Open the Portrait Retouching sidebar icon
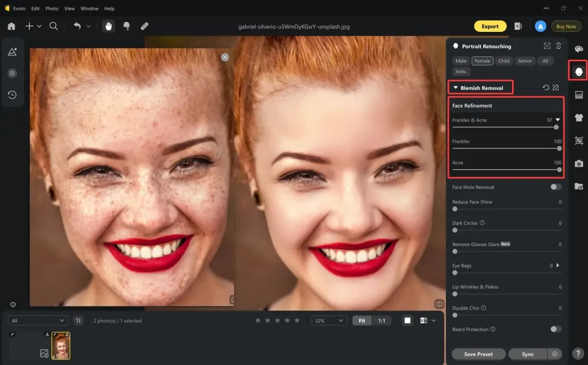The image size is (588, 365). 579,72
